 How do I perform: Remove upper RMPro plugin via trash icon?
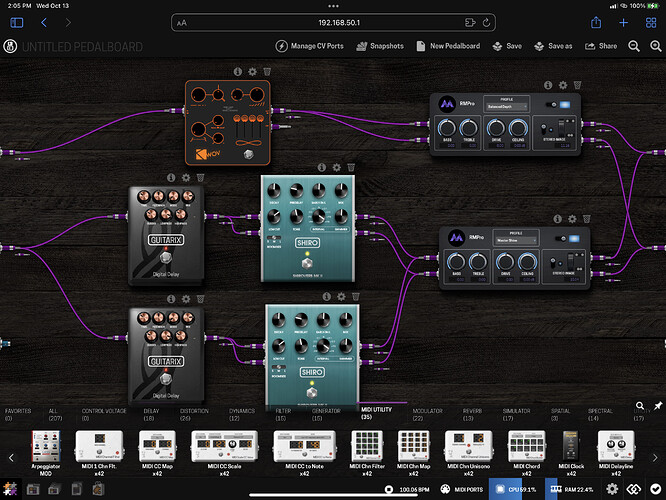578,85
